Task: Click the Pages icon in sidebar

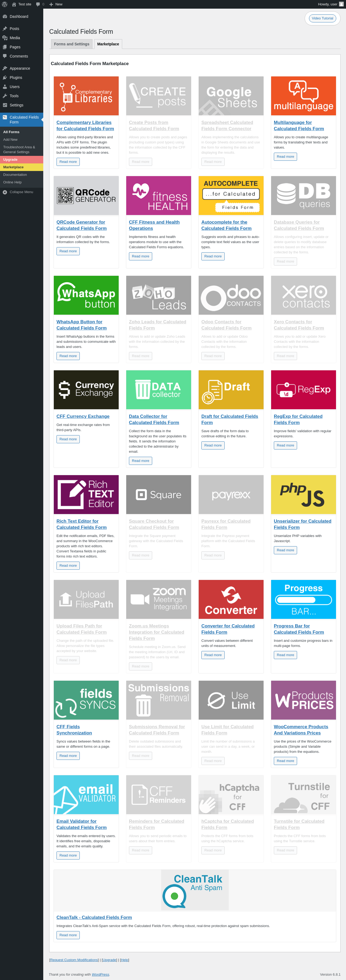Action: click(x=5, y=47)
